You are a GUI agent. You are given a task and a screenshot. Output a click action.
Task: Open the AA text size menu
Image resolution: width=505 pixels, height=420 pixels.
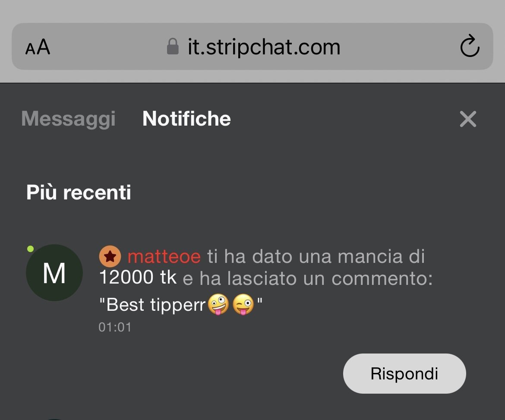coord(38,47)
